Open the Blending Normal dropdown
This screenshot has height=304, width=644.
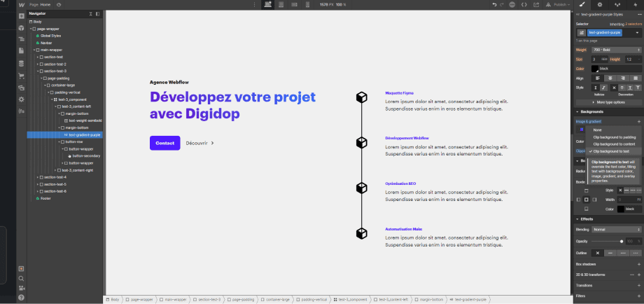click(x=617, y=230)
